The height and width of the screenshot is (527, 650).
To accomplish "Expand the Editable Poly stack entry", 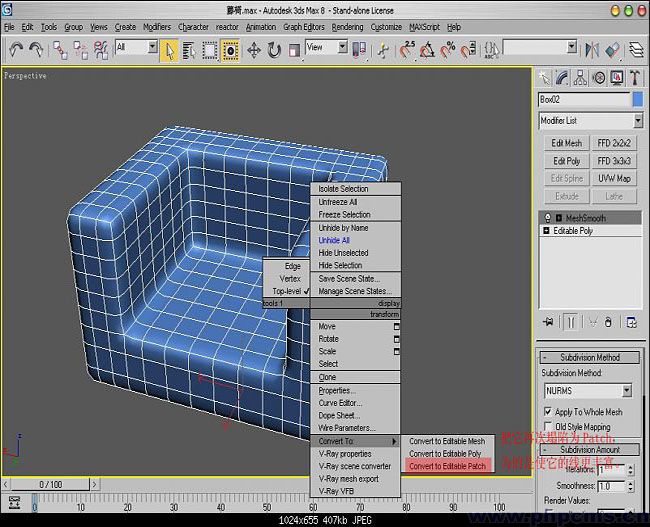I will pos(546,231).
